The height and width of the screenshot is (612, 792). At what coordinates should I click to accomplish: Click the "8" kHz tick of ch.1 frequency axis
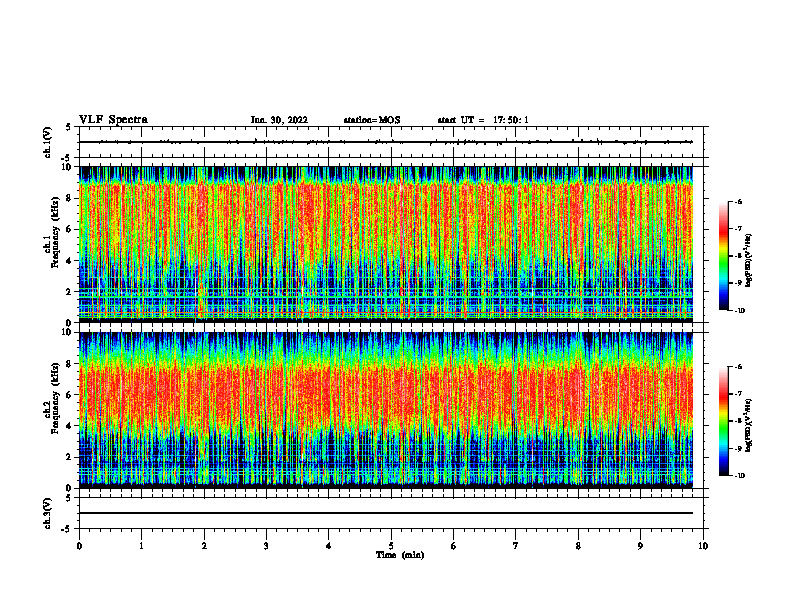(x=70, y=198)
